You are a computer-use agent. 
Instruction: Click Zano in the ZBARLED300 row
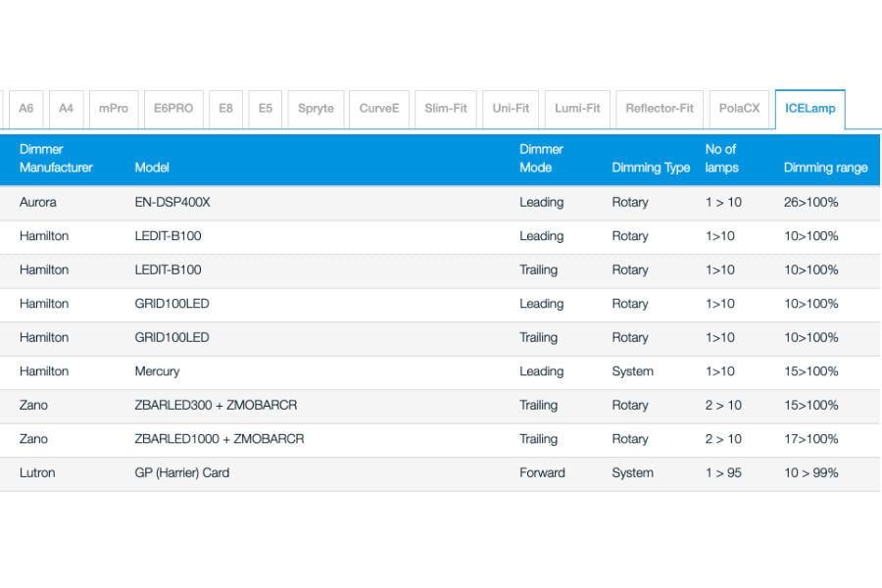33,405
